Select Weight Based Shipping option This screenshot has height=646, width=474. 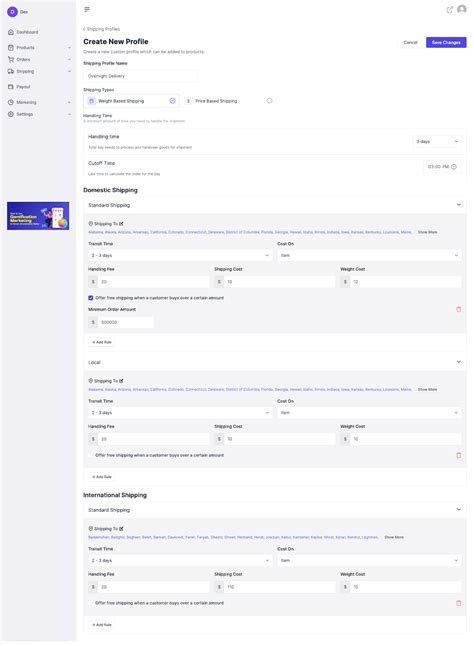coord(131,101)
